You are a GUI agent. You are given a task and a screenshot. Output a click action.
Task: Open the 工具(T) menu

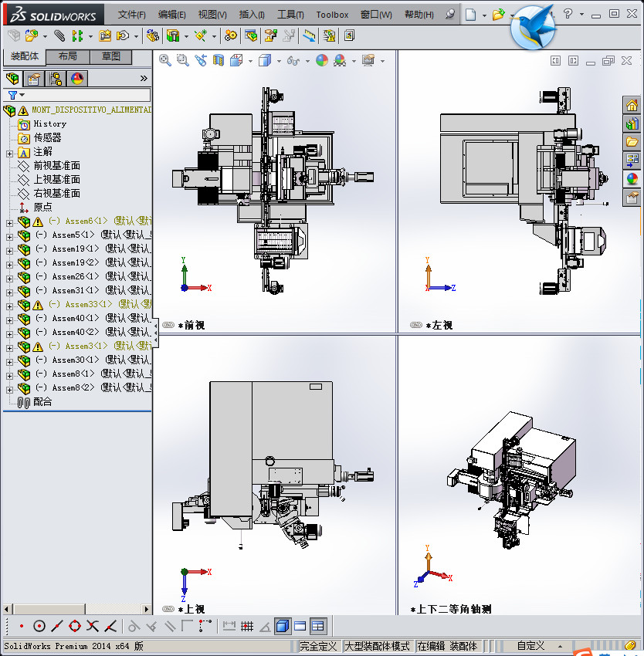click(x=291, y=15)
